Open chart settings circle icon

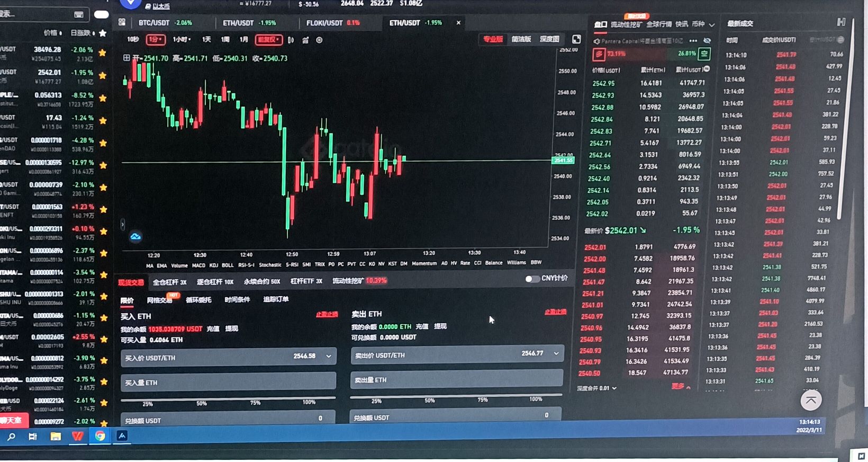[319, 40]
